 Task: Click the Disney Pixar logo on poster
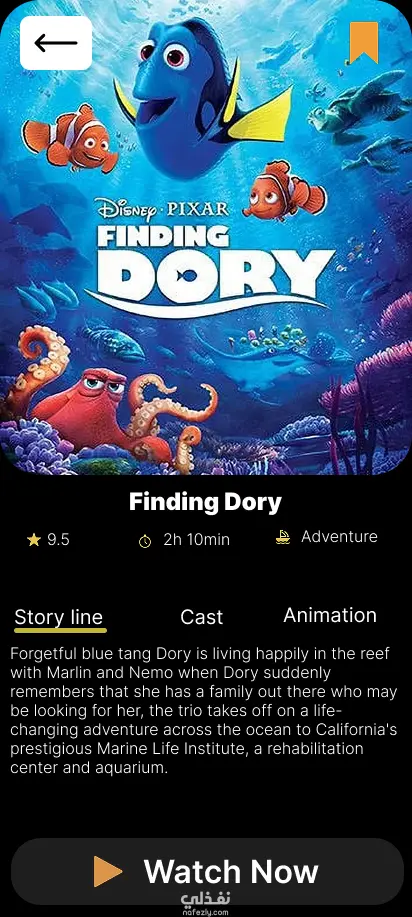pos(162,209)
